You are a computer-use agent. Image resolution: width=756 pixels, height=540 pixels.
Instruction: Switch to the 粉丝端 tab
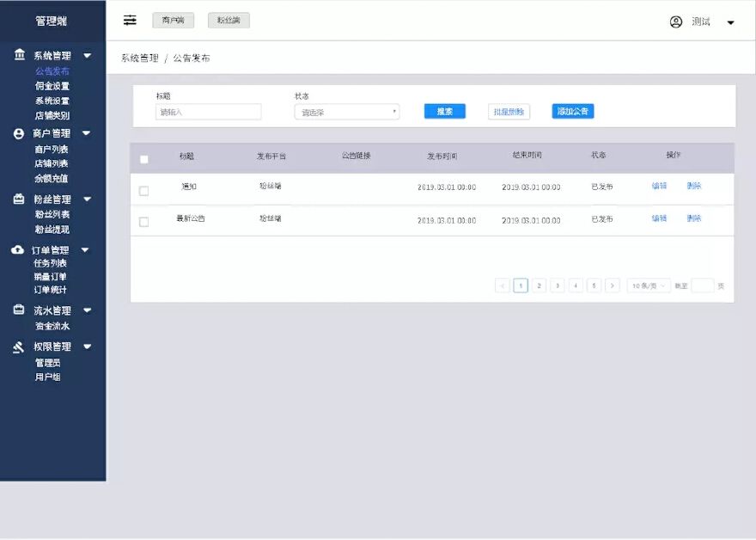[x=227, y=20]
